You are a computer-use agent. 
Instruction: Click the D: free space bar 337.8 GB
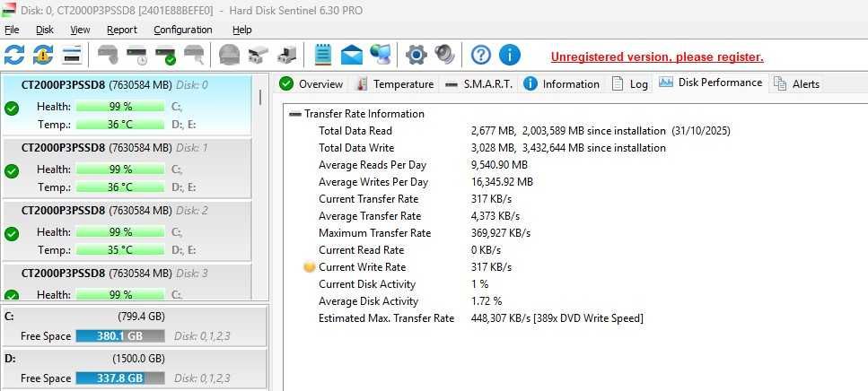(120, 378)
